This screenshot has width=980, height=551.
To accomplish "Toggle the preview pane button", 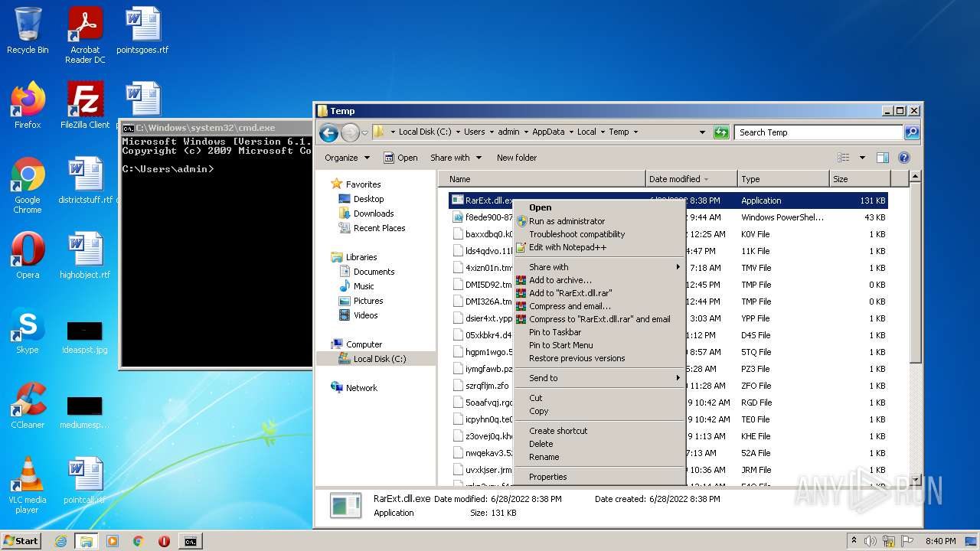I will tap(882, 158).
